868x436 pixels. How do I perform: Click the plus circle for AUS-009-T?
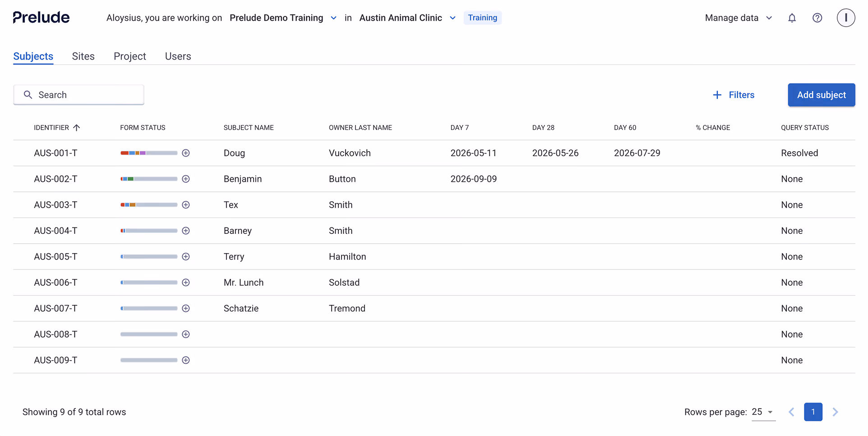click(186, 360)
